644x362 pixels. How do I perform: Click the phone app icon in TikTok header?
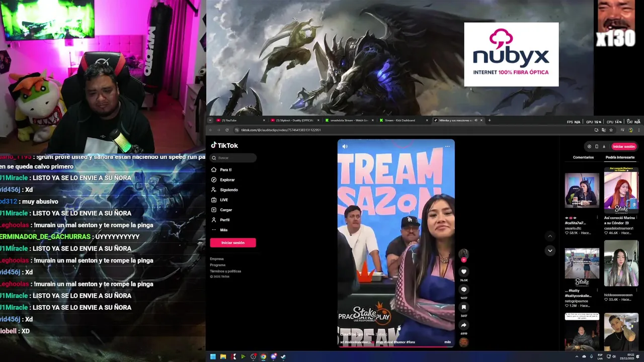[x=597, y=146]
